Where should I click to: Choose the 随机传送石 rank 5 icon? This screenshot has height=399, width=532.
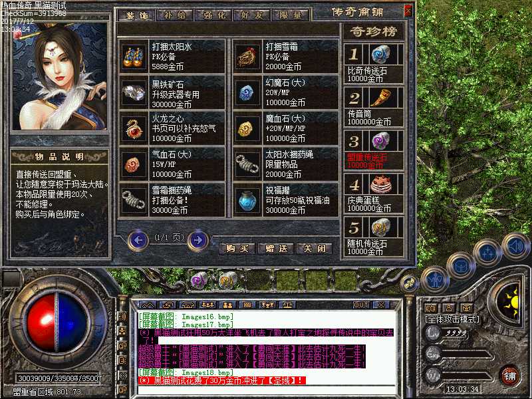pos(380,228)
